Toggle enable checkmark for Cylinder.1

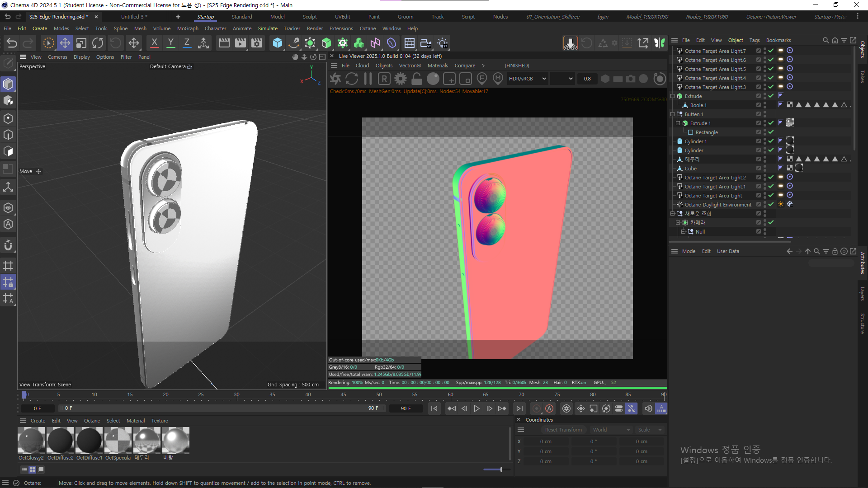[x=771, y=141]
